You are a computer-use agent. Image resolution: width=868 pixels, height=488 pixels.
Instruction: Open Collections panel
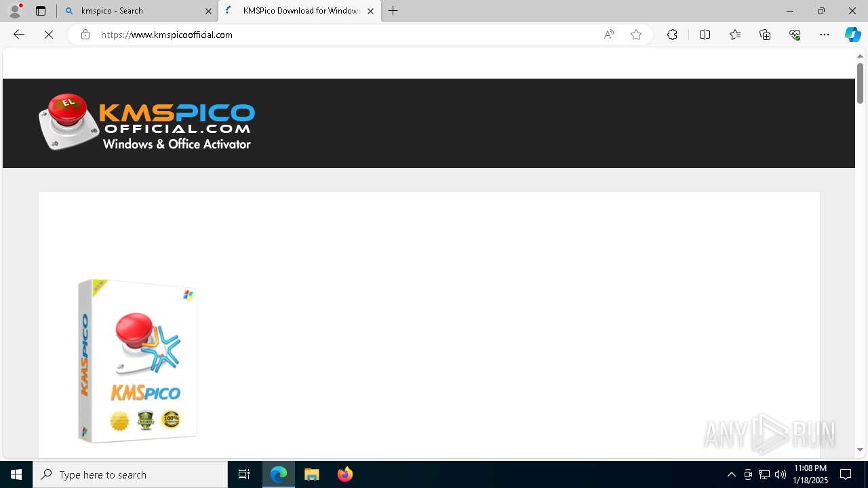click(x=765, y=35)
